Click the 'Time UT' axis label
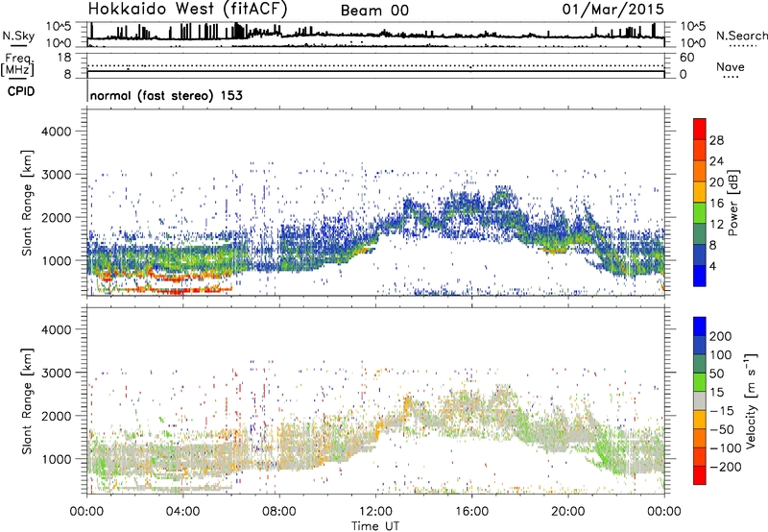 tap(375, 525)
